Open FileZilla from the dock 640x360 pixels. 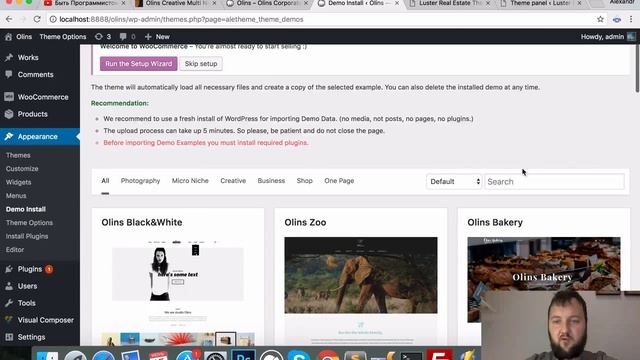point(440,355)
